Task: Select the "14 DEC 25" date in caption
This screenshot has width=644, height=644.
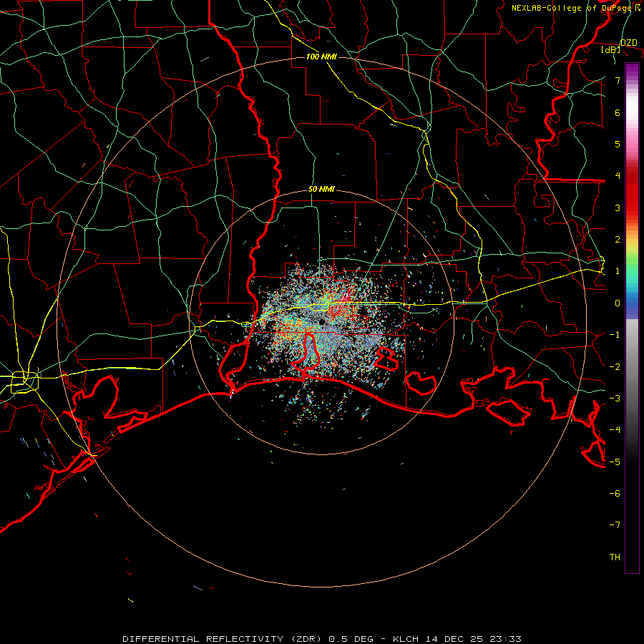Action: (x=457, y=639)
